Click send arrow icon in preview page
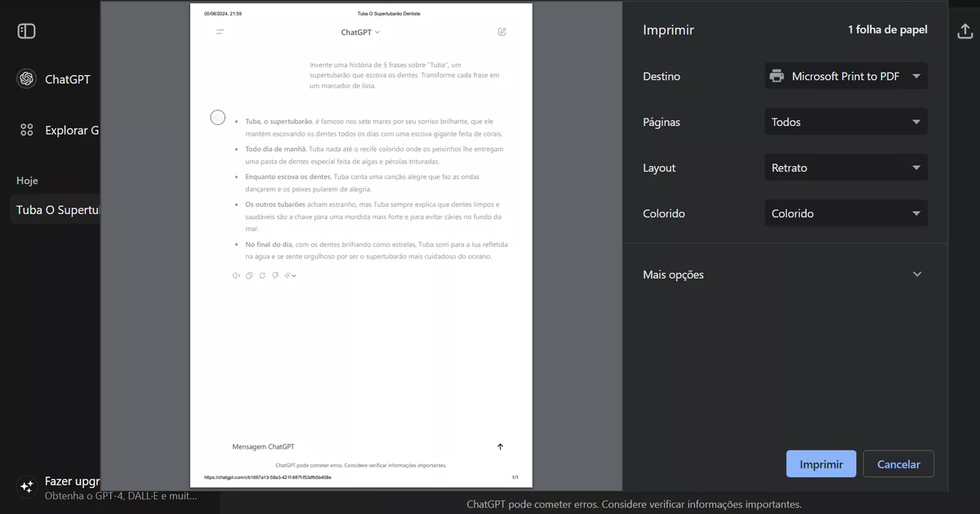The height and width of the screenshot is (514, 980). point(500,447)
